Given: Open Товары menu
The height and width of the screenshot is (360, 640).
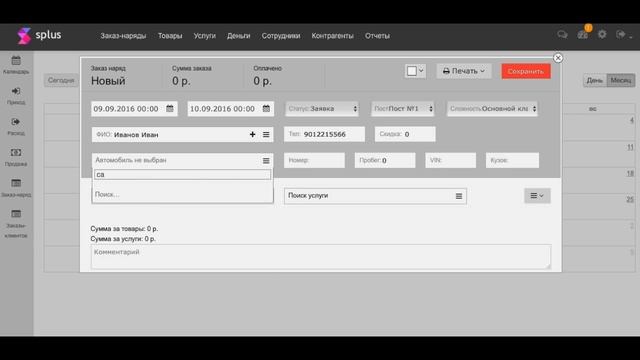Looking at the screenshot, I should pyautogui.click(x=170, y=36).
